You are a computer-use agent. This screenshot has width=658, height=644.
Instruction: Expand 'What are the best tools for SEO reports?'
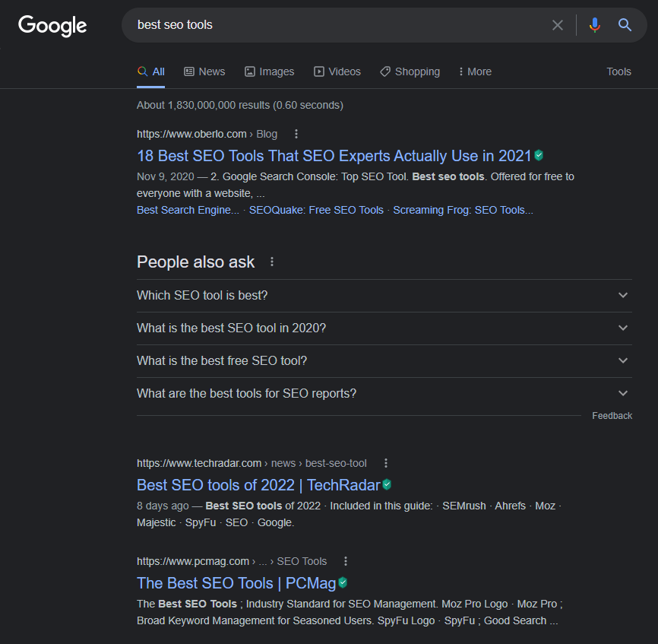click(x=384, y=393)
